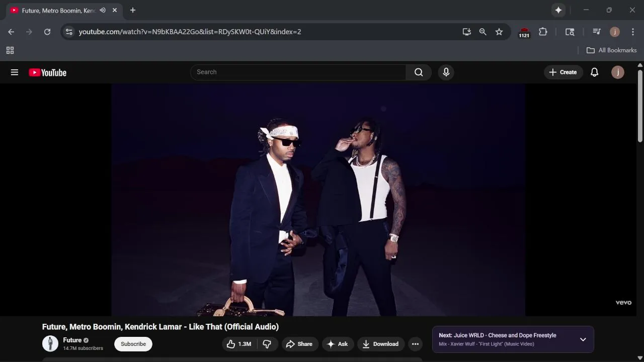Open media controls in Chrome toolbar

[x=597, y=32]
